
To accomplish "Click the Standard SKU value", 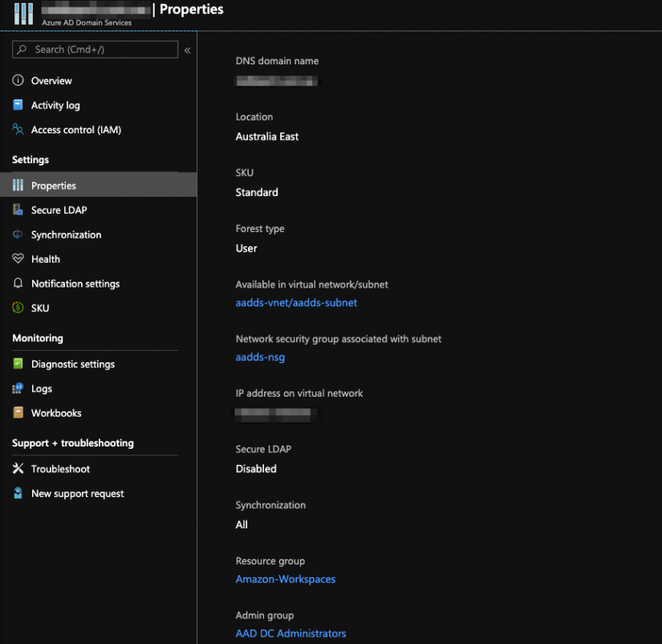I will 257,192.
